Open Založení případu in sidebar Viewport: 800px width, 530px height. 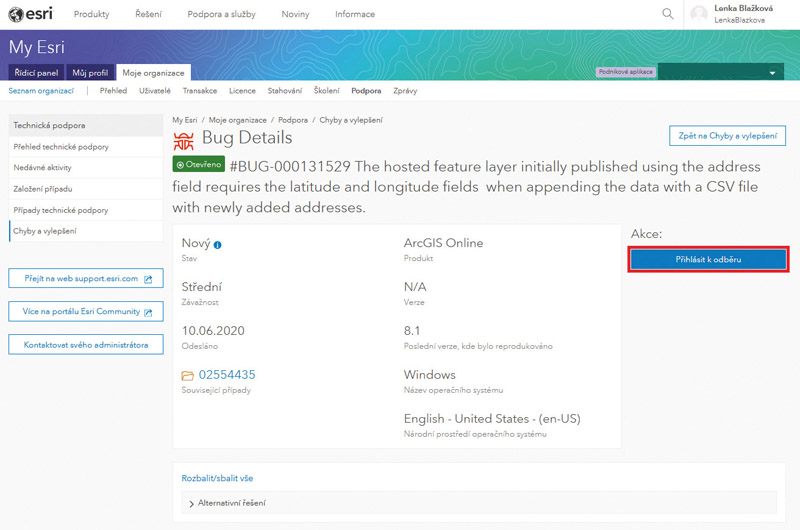(86, 189)
